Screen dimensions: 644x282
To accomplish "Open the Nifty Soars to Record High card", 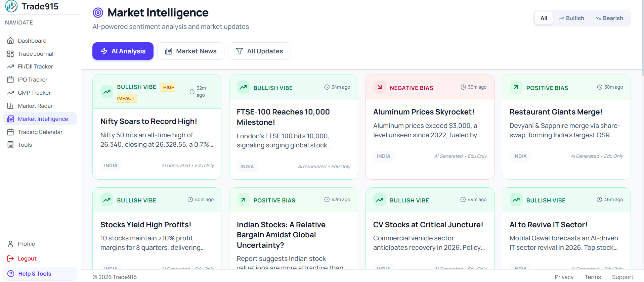I will point(148,121).
